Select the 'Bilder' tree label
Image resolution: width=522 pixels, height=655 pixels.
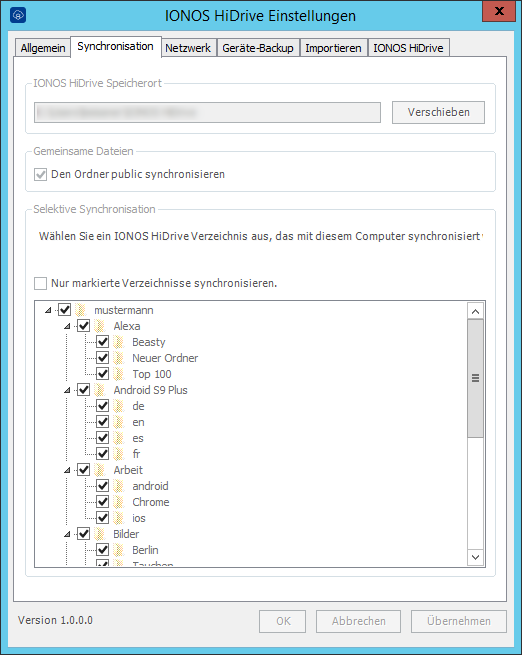click(x=126, y=534)
